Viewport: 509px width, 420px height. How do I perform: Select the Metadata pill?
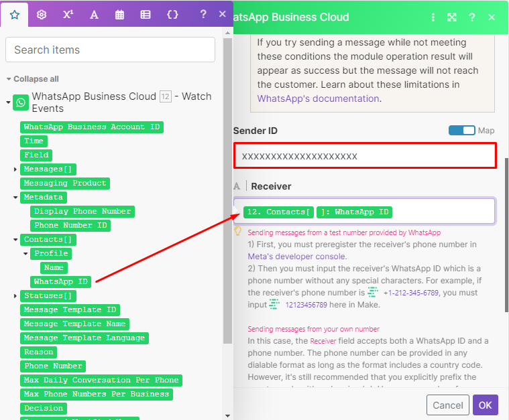[44, 197]
